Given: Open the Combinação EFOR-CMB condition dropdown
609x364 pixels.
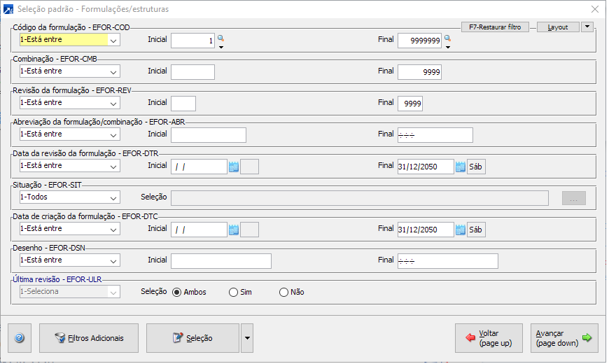Looking at the screenshot, I should click(x=70, y=71).
